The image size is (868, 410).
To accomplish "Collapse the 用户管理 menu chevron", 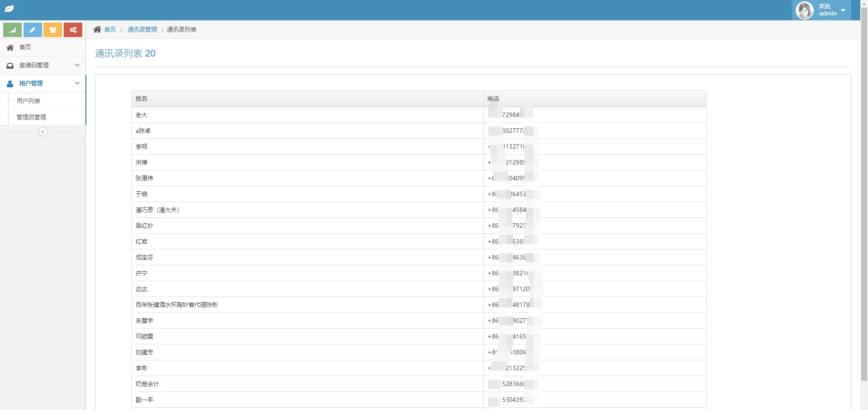I will pyautogui.click(x=77, y=83).
